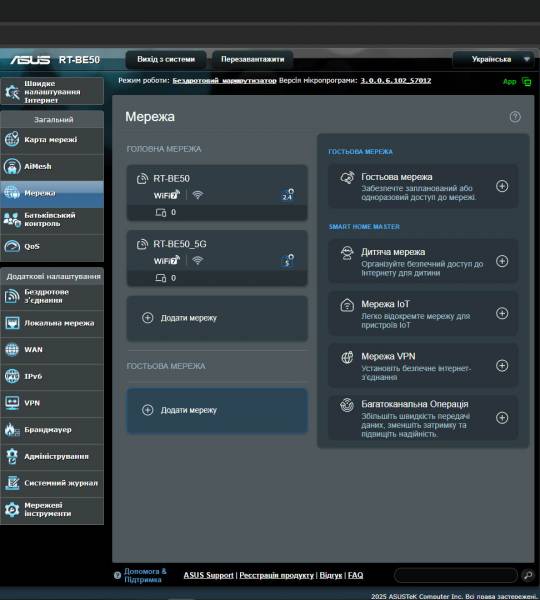Click the Бездротове з'єднання wireless icon
The height and width of the screenshot is (600, 540).
click(x=12, y=296)
